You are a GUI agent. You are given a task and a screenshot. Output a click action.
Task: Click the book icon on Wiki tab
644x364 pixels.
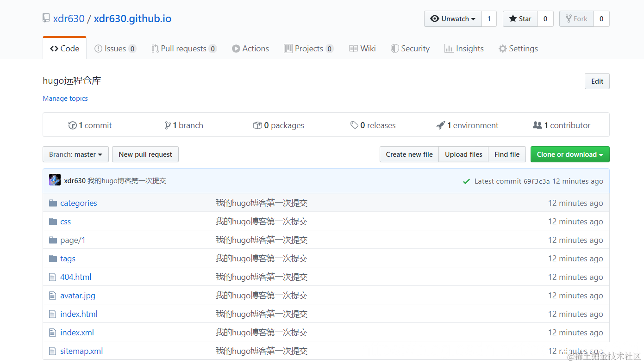[353, 49]
